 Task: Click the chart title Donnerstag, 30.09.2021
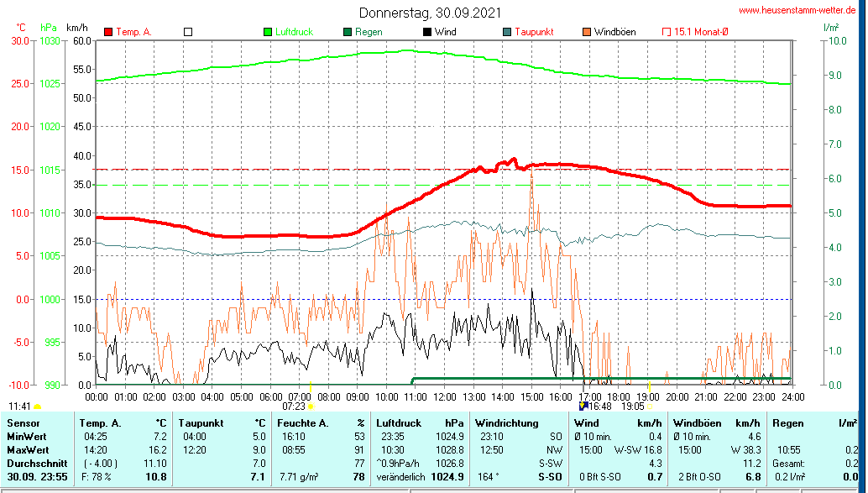click(430, 13)
